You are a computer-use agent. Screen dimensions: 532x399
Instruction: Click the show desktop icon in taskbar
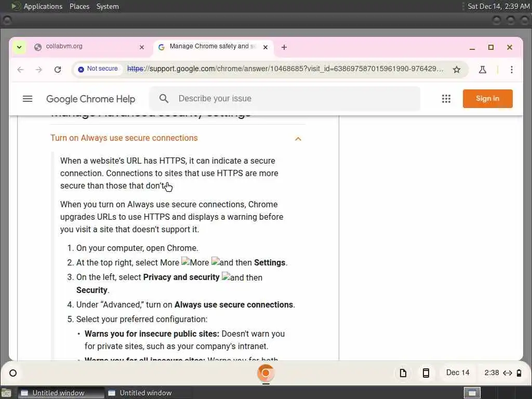pos(6,393)
